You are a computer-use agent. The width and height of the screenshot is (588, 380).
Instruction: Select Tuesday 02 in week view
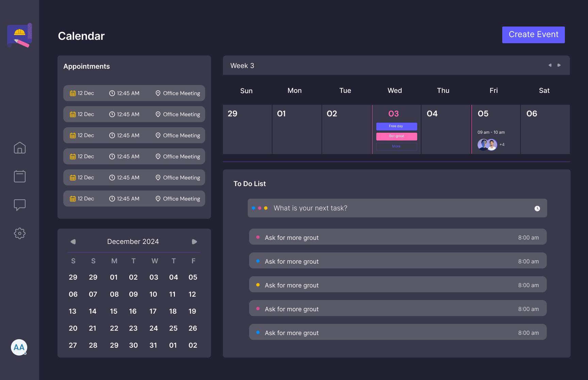346,129
